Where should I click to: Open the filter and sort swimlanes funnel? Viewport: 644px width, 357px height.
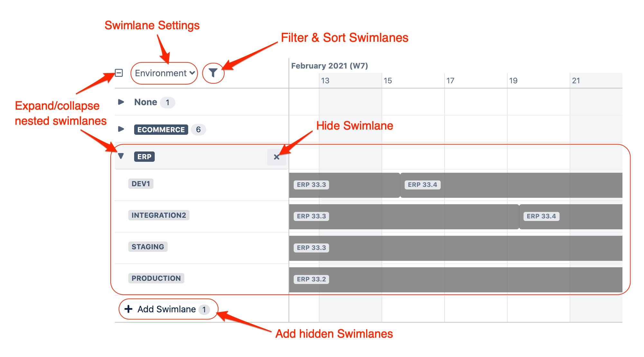pos(213,73)
